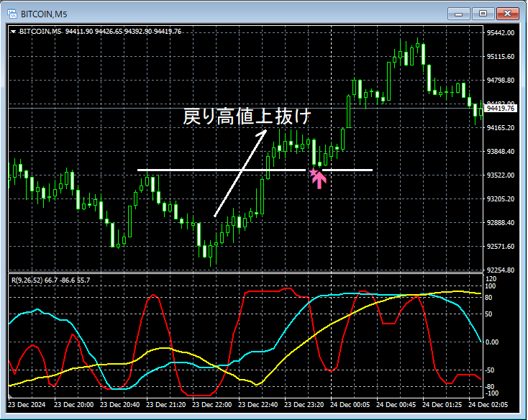Click the 23 Dec 22:00 time label
528x420 pixels.
211,404
